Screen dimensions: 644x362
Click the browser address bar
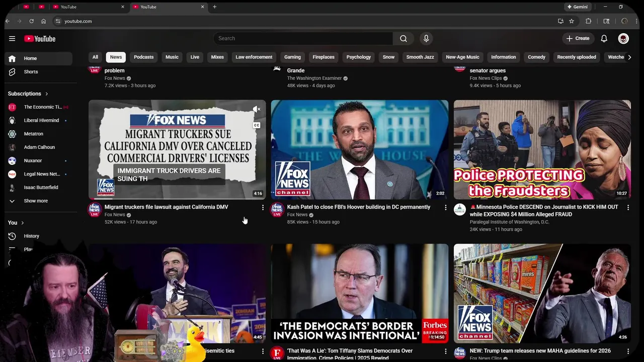pyautogui.click(x=302, y=21)
